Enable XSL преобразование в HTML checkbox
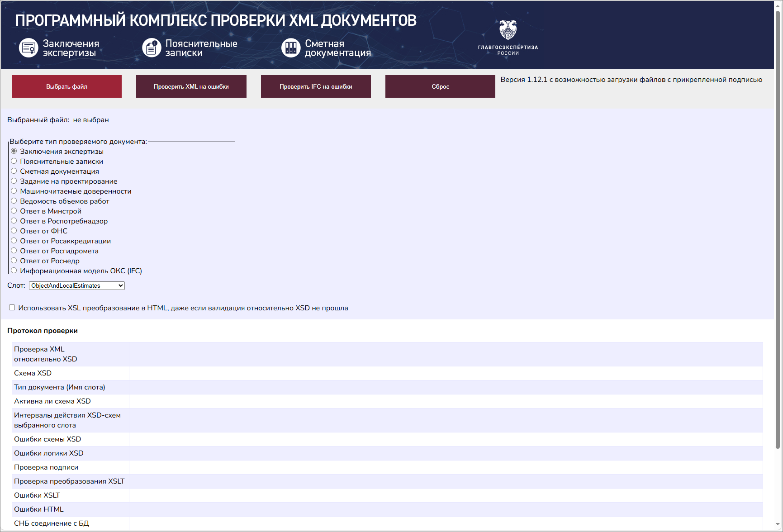The width and height of the screenshot is (783, 532). pyautogui.click(x=12, y=307)
